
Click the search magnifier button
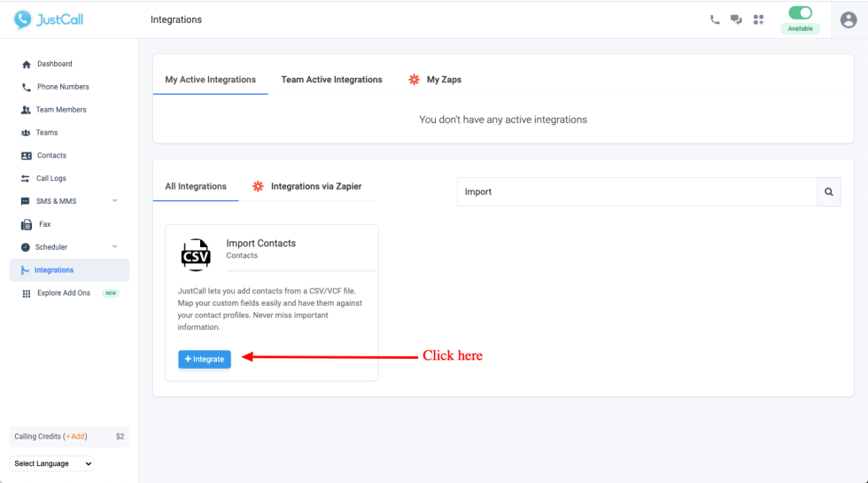point(829,191)
